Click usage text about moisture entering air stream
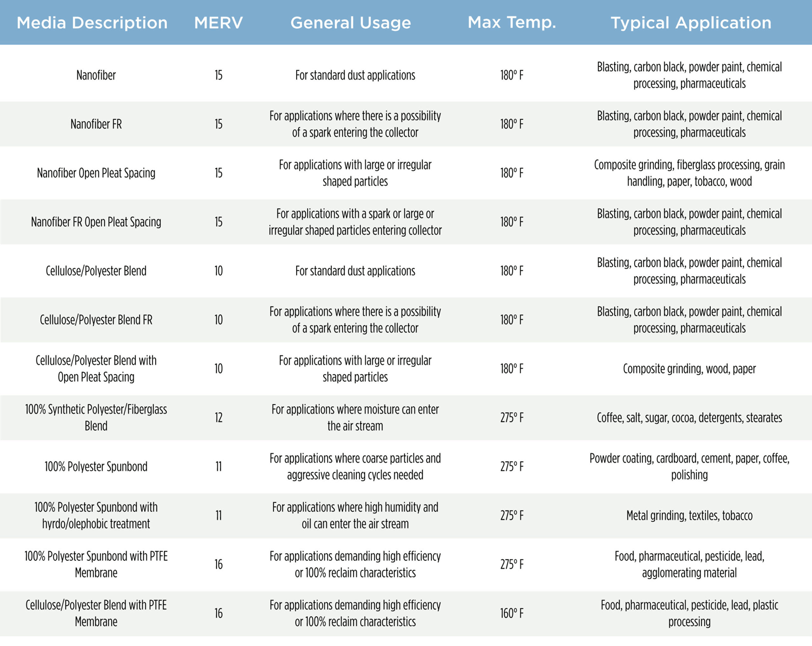 point(355,418)
